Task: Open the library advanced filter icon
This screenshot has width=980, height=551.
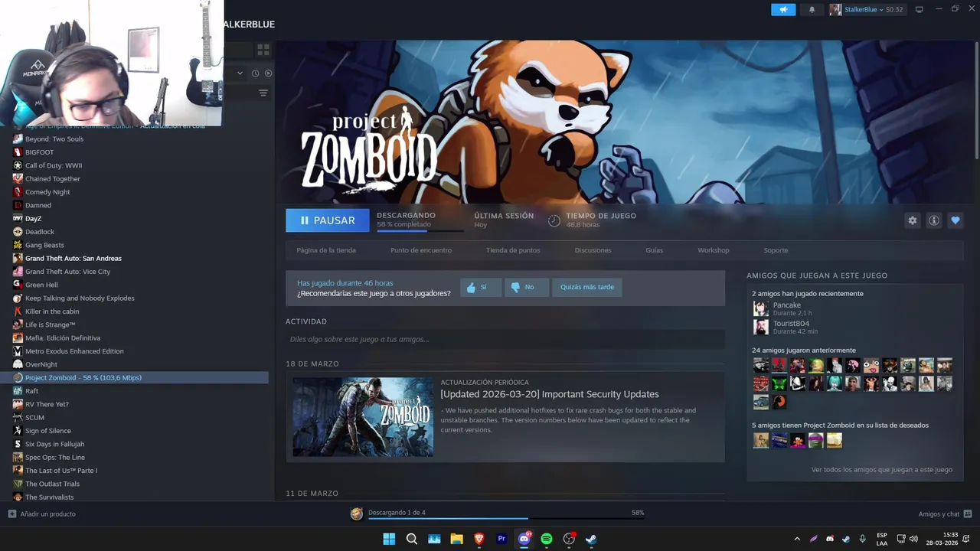Action: [263, 93]
